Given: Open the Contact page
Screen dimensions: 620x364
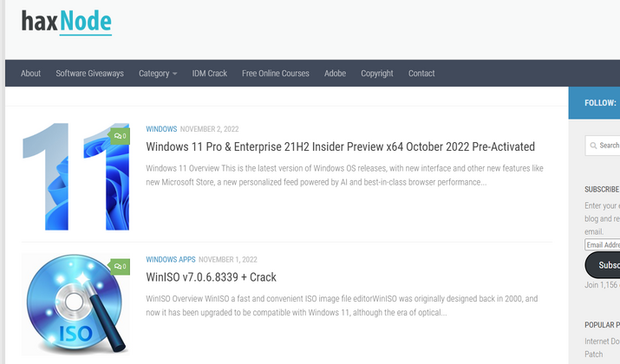Looking at the screenshot, I should [x=421, y=74].
